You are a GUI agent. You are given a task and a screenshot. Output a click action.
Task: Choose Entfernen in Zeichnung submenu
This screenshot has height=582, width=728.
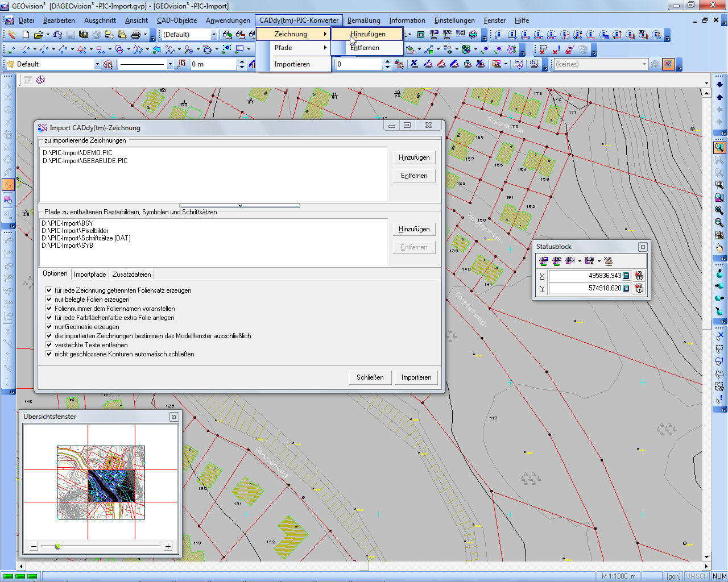[x=367, y=48]
